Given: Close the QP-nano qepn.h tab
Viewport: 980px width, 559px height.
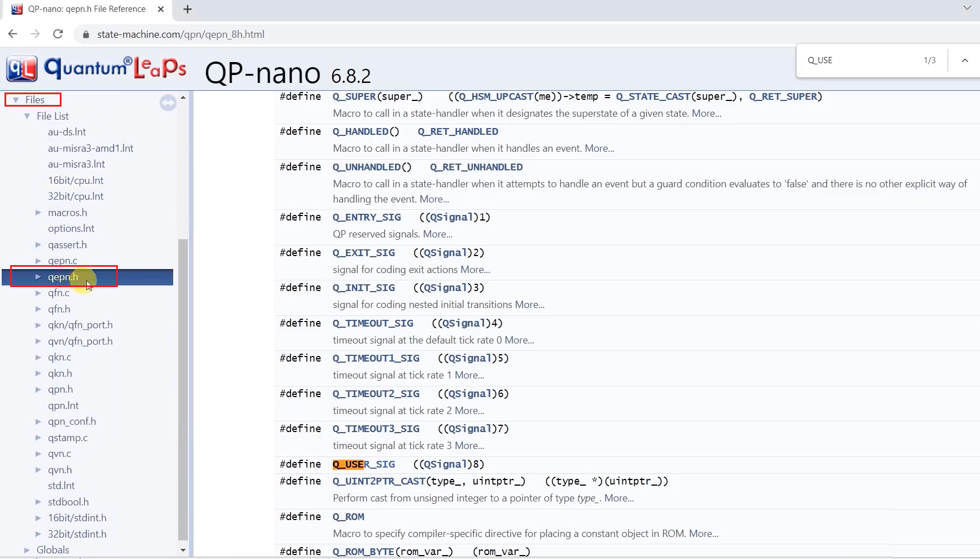Looking at the screenshot, I should click(x=161, y=9).
